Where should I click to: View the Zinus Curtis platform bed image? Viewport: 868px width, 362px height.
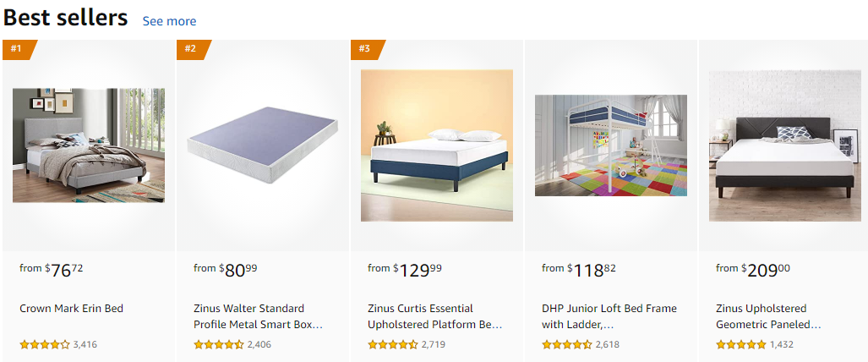coord(437,145)
